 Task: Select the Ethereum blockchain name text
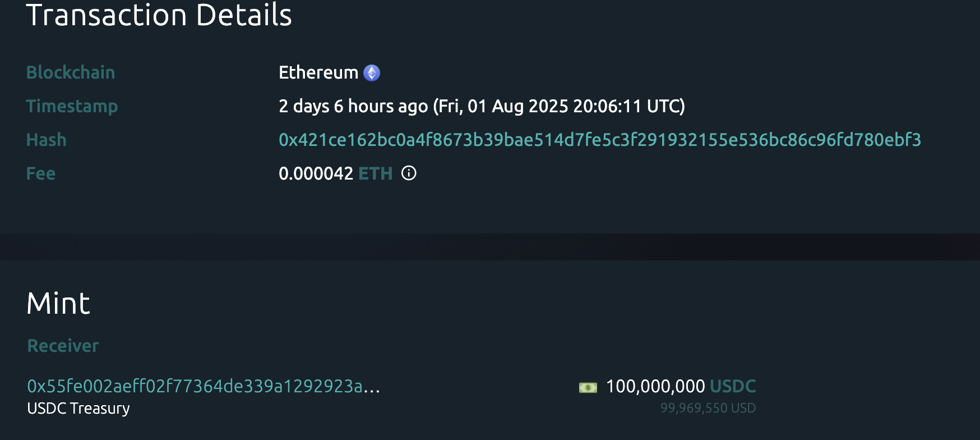(318, 72)
